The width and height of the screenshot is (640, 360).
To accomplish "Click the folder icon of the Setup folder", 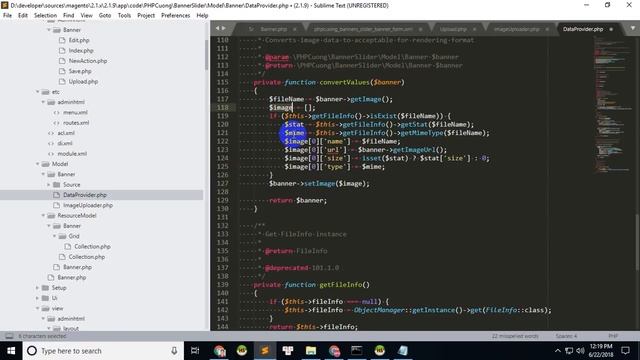I will [45, 288].
